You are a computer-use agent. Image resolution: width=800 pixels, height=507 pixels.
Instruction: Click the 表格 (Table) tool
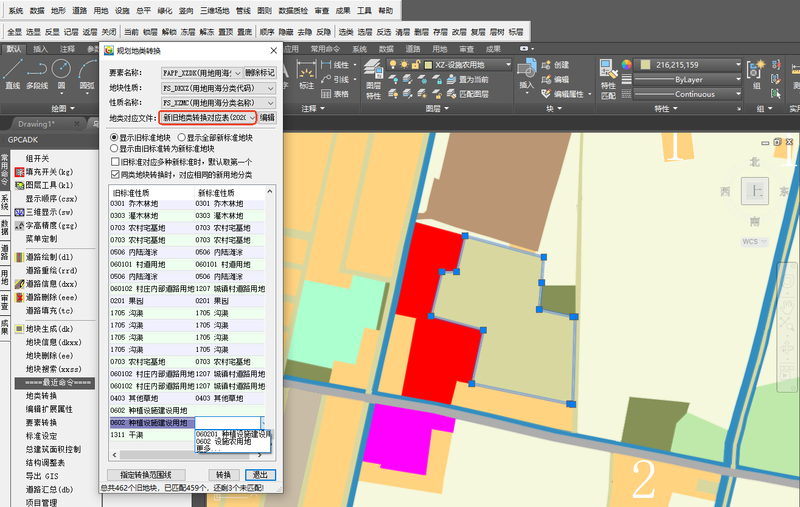pos(335,94)
